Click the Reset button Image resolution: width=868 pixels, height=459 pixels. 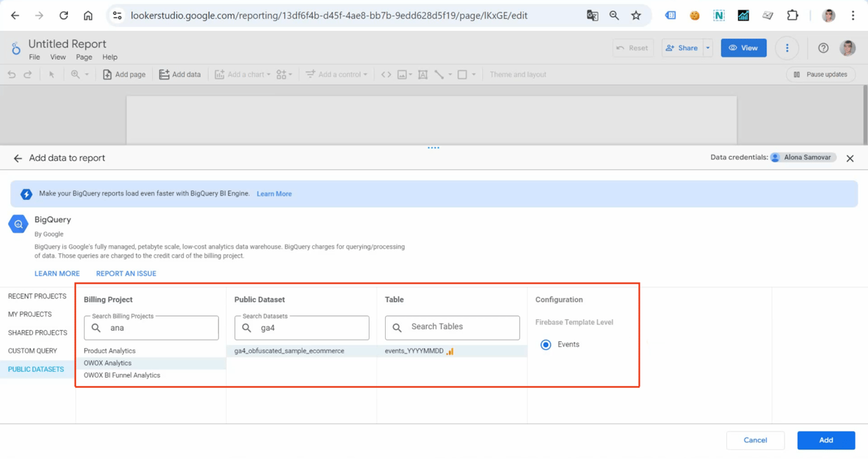pos(633,48)
